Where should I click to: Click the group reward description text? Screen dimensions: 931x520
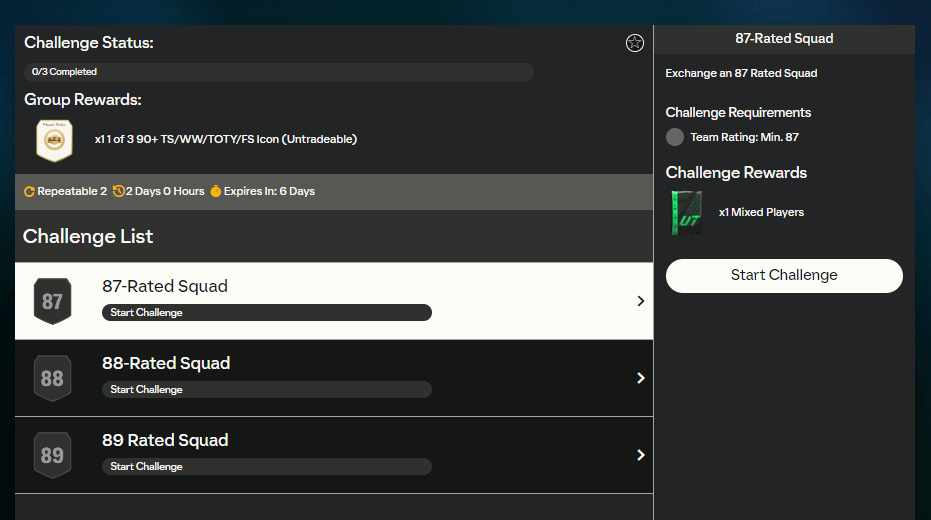(x=225, y=139)
